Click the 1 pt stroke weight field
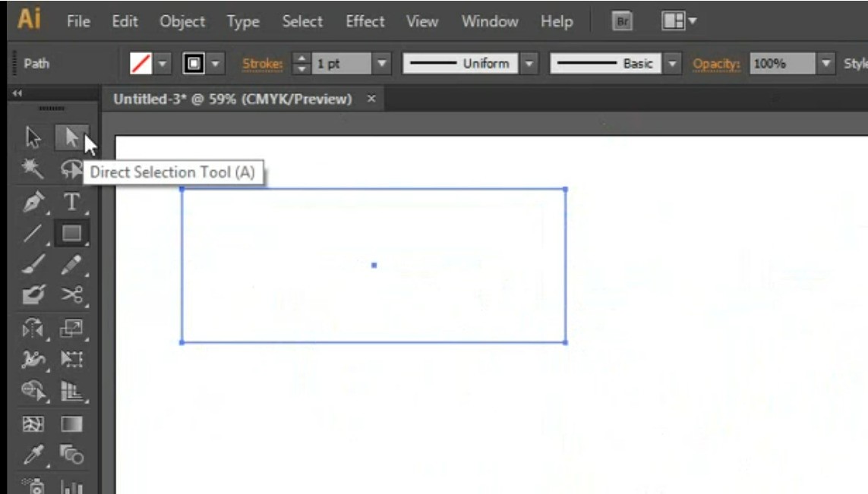The image size is (868, 494). pos(341,63)
